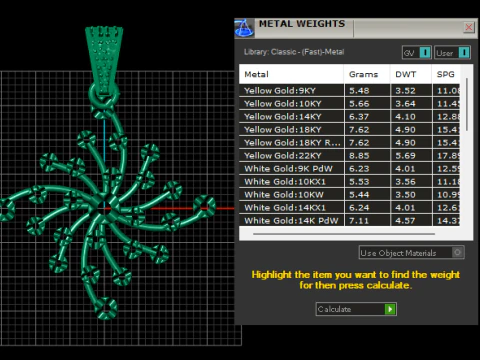The height and width of the screenshot is (360, 480).
Task: Toggle Use Object Materials option
Action: pos(412,253)
